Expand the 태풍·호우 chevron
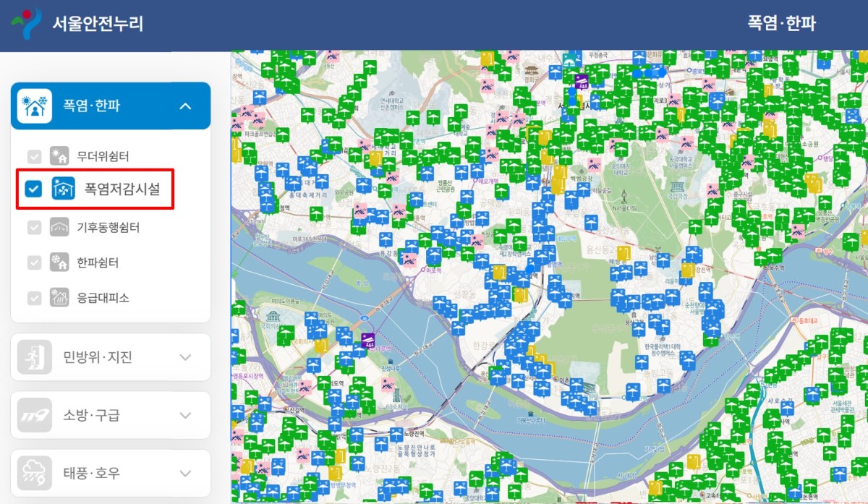 [x=185, y=473]
